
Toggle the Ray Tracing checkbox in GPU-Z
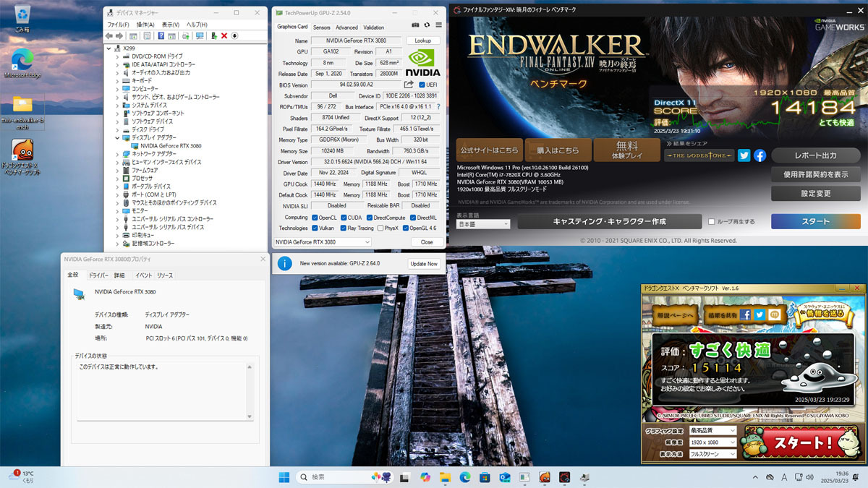coord(344,228)
